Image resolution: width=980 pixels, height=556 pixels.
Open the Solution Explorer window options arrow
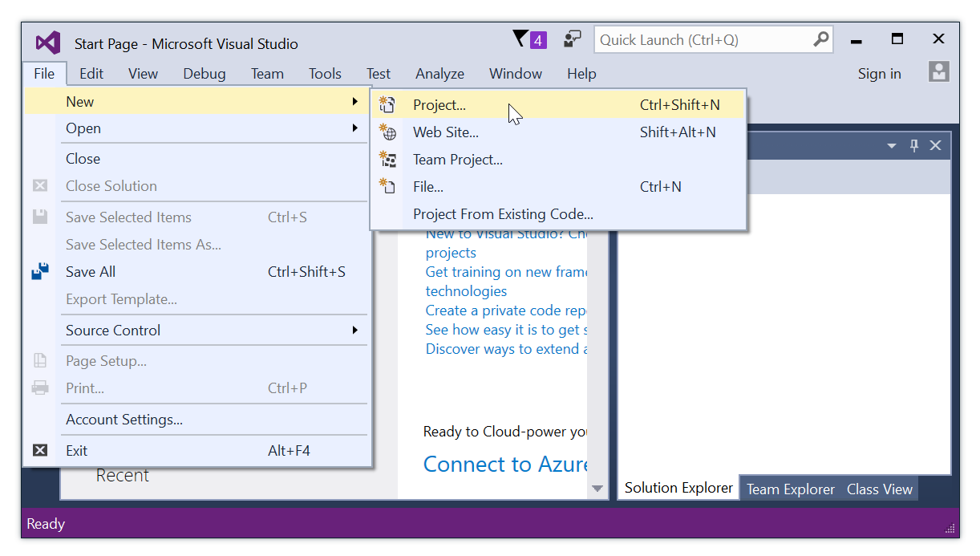click(892, 146)
